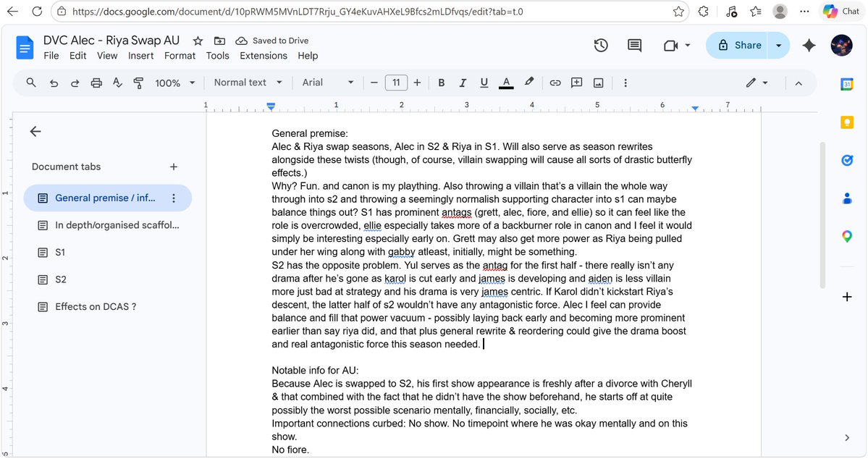Open version history clock icon
This screenshot has width=868, height=459.
[x=601, y=46]
